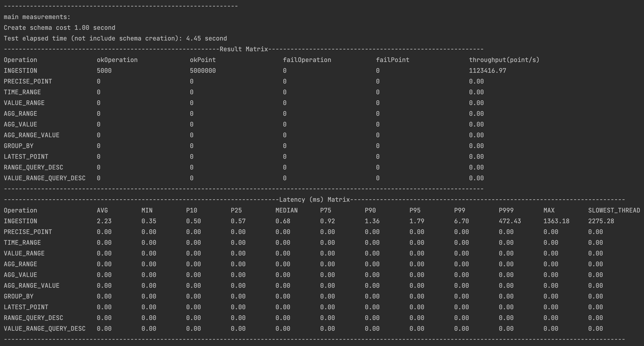Image resolution: width=644 pixels, height=346 pixels.
Task: Click the "MEDIAN" column header
Action: [286, 210]
